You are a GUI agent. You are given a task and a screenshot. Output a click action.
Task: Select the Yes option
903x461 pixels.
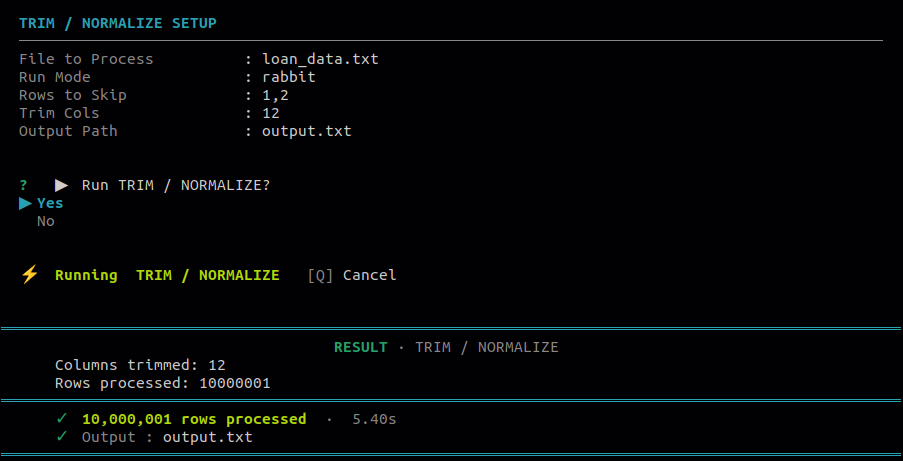click(x=50, y=203)
